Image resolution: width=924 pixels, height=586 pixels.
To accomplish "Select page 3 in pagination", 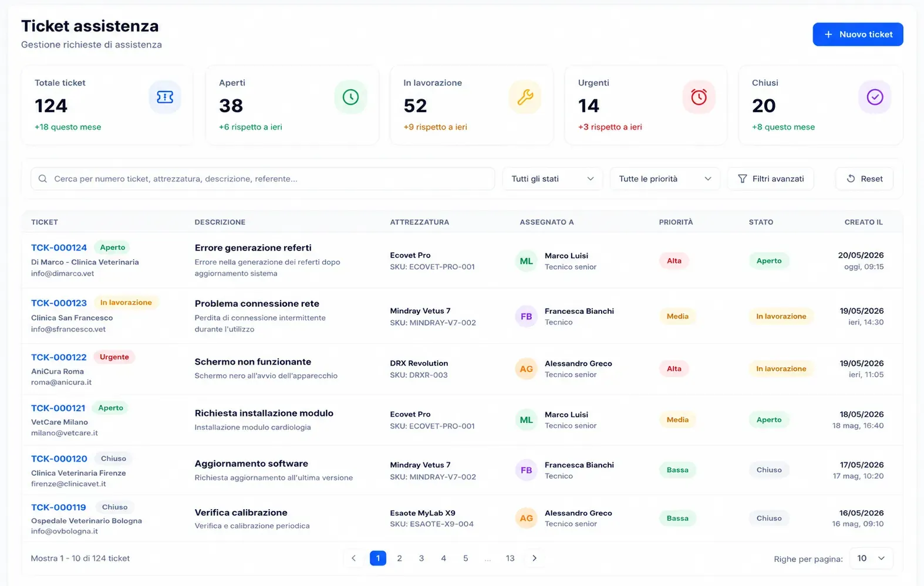I will tap(421, 558).
